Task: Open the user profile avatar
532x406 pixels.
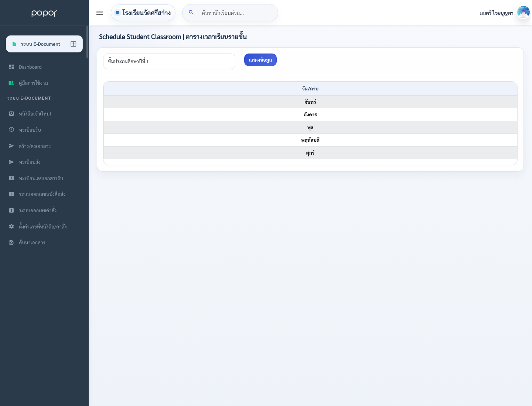Action: [x=523, y=13]
